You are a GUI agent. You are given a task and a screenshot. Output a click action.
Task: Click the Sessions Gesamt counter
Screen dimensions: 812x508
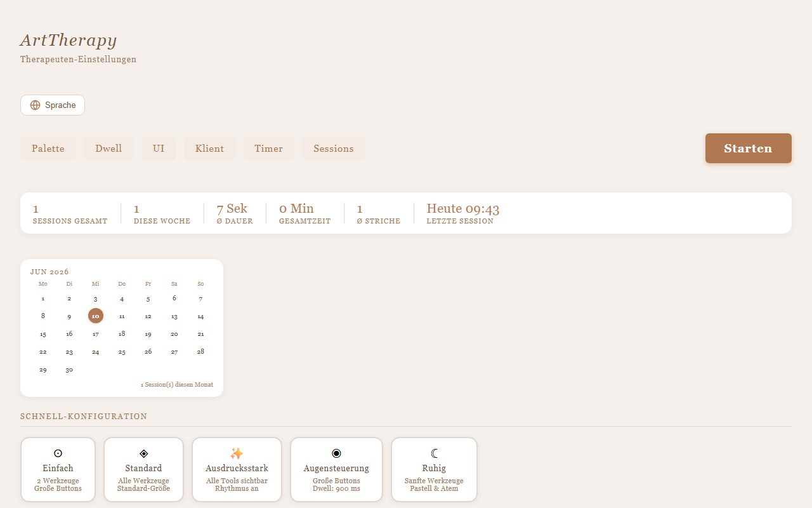[70, 213]
